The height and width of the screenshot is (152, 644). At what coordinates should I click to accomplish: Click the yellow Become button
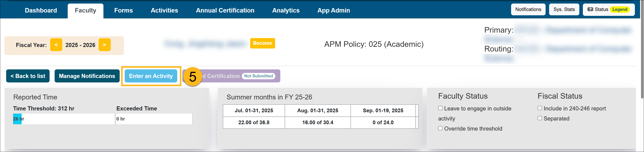262,43
